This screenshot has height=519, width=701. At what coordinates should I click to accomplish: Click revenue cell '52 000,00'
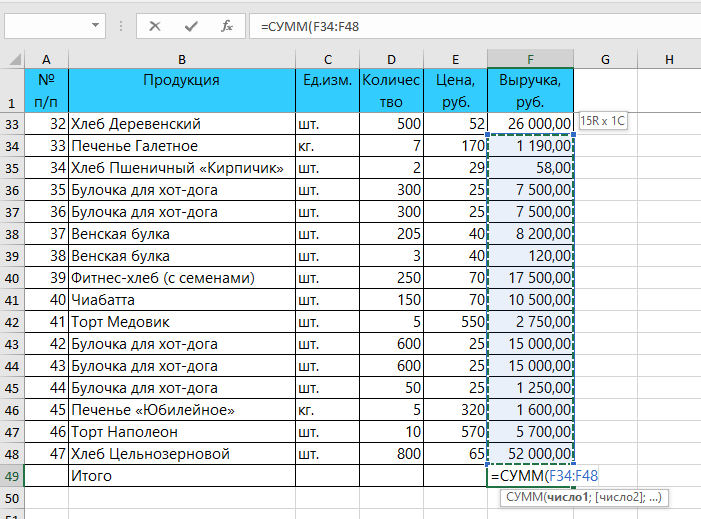(530, 454)
